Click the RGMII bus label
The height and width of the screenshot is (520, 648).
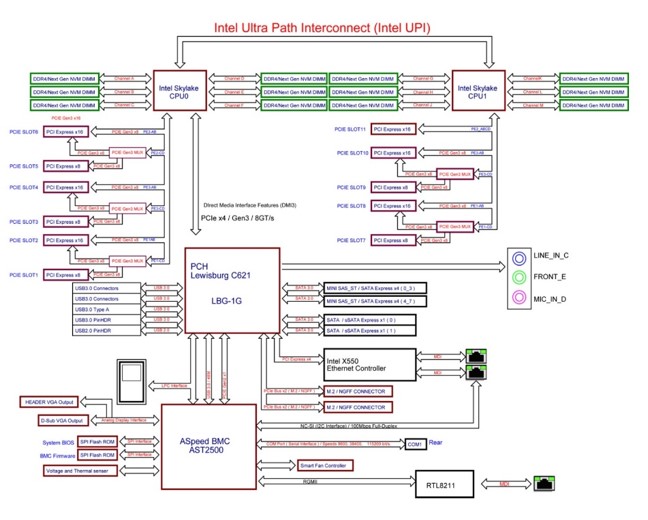(x=310, y=482)
